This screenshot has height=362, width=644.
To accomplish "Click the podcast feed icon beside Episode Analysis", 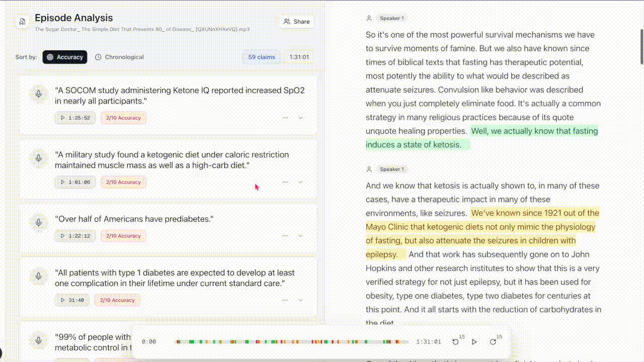I will click(x=22, y=22).
